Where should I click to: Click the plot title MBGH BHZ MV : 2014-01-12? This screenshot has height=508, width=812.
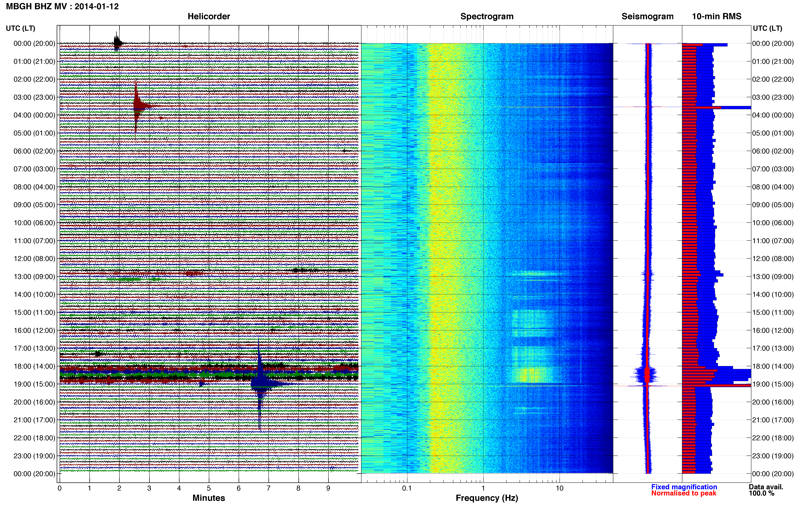click(x=62, y=6)
